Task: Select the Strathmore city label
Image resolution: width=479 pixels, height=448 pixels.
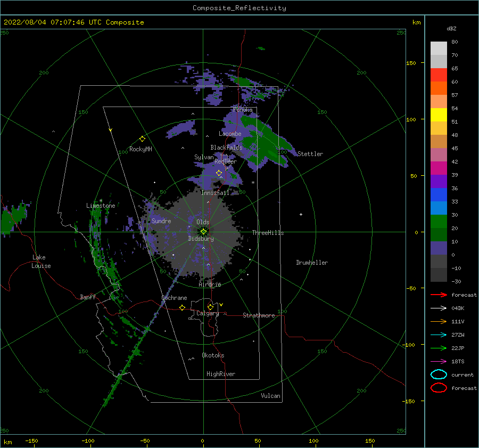Action: [x=259, y=315]
